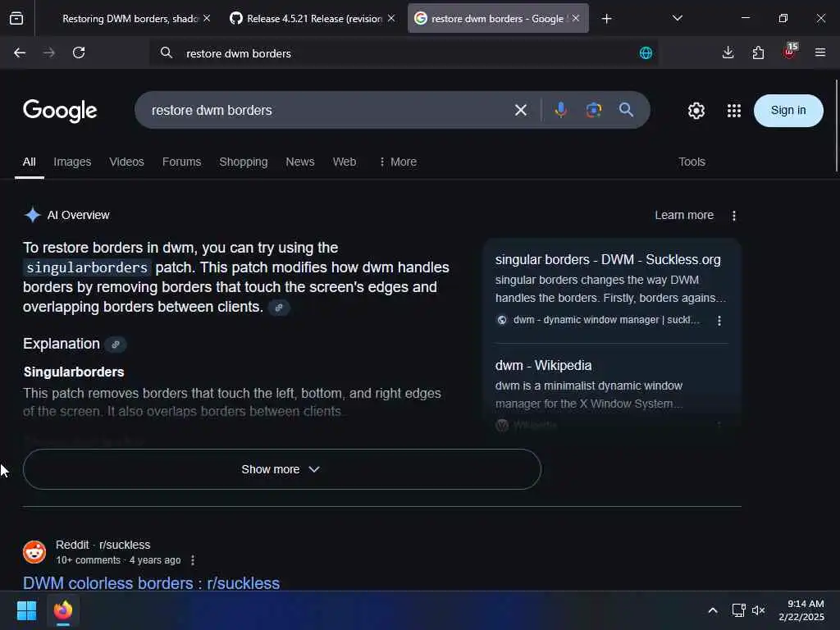840x630 pixels.
Task: Click the 'Singularborders' bold subheading
Action: 74,372
